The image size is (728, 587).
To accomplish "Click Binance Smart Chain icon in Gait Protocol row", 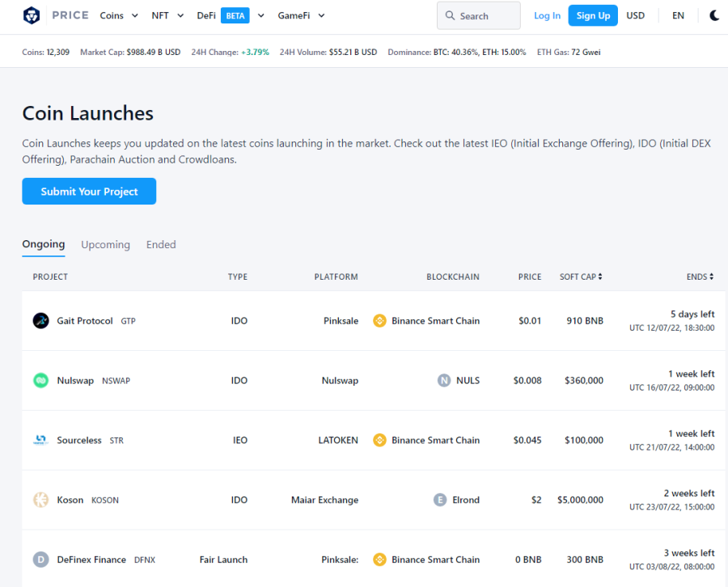I will [x=380, y=321].
